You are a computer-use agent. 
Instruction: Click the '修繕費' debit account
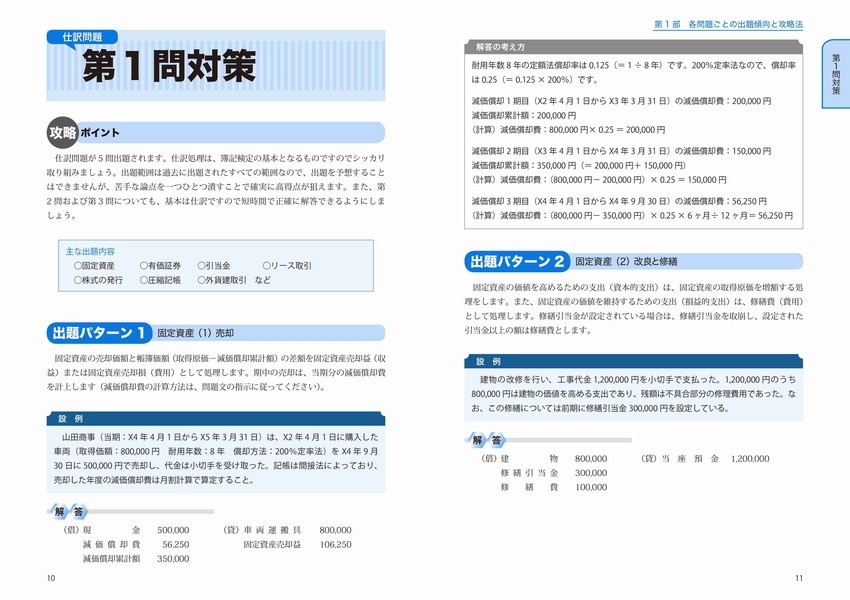530,487
